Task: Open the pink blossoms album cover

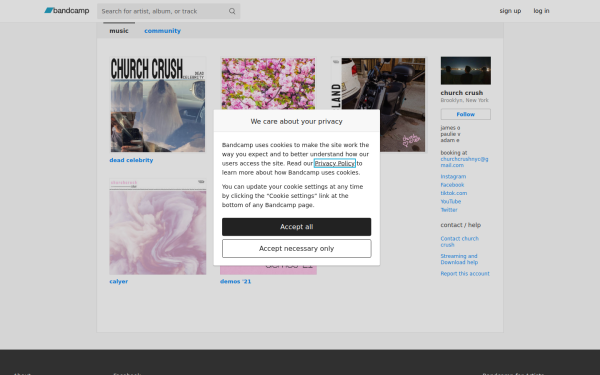Action: [x=268, y=83]
